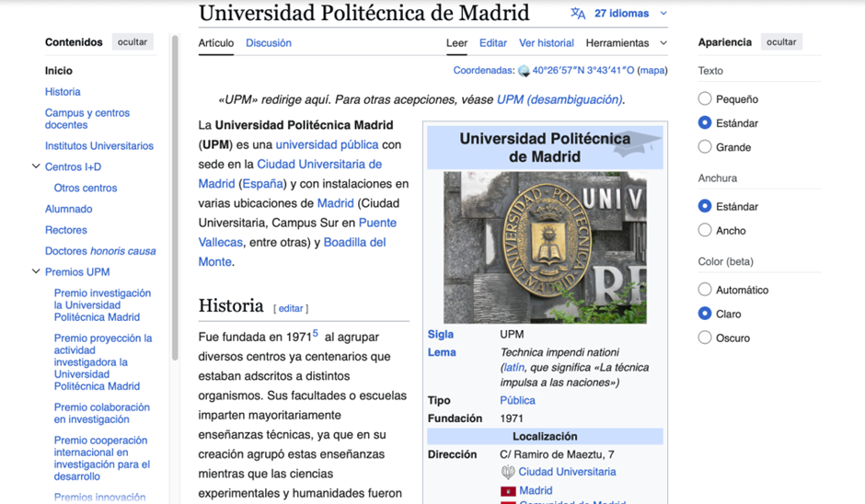Go to Premio investigación la Universidad entry
This screenshot has height=504, width=865.
tap(102, 305)
